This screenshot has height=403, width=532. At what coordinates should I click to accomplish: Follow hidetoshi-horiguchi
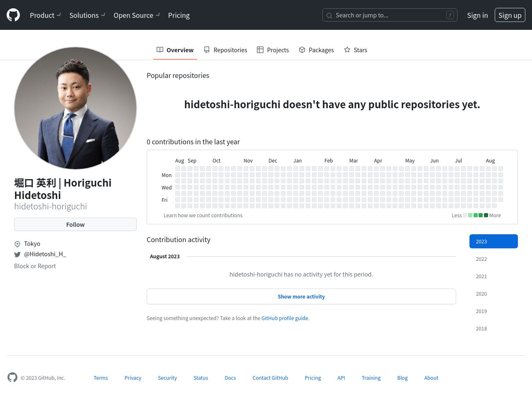pos(75,224)
